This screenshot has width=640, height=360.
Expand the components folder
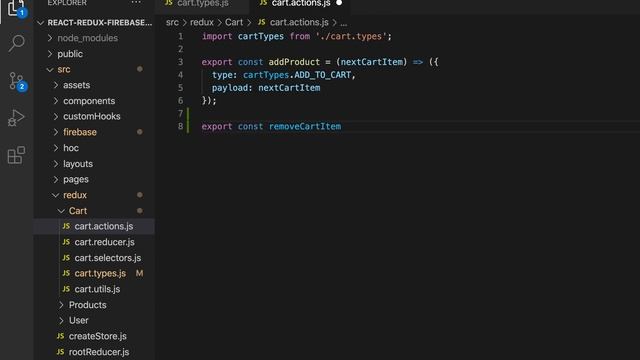(56, 100)
